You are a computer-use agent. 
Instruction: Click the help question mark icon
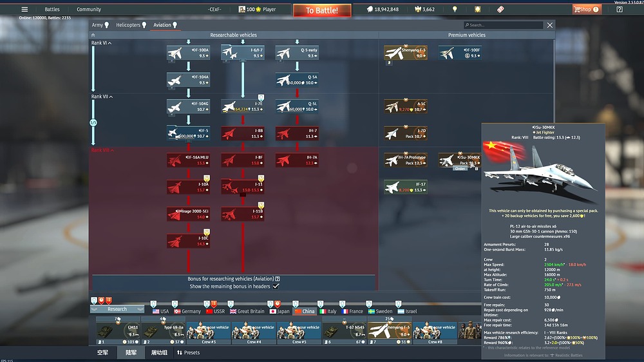620,10
